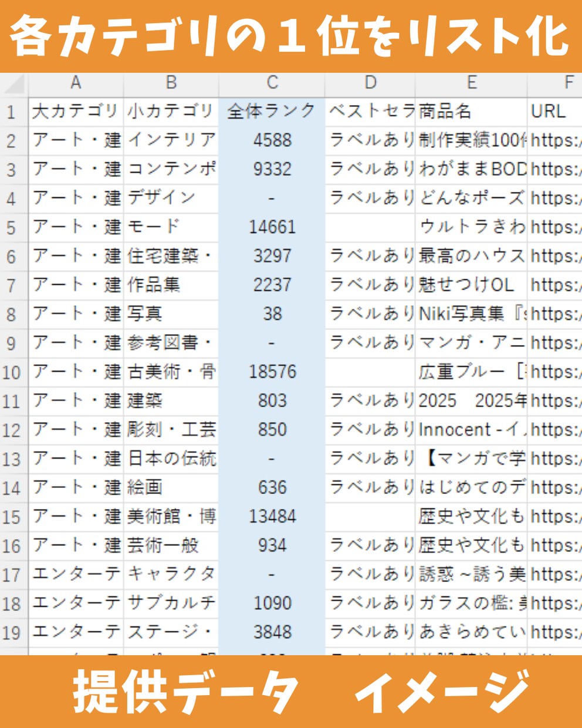Click the インテリア subcategory cell

pos(171,140)
